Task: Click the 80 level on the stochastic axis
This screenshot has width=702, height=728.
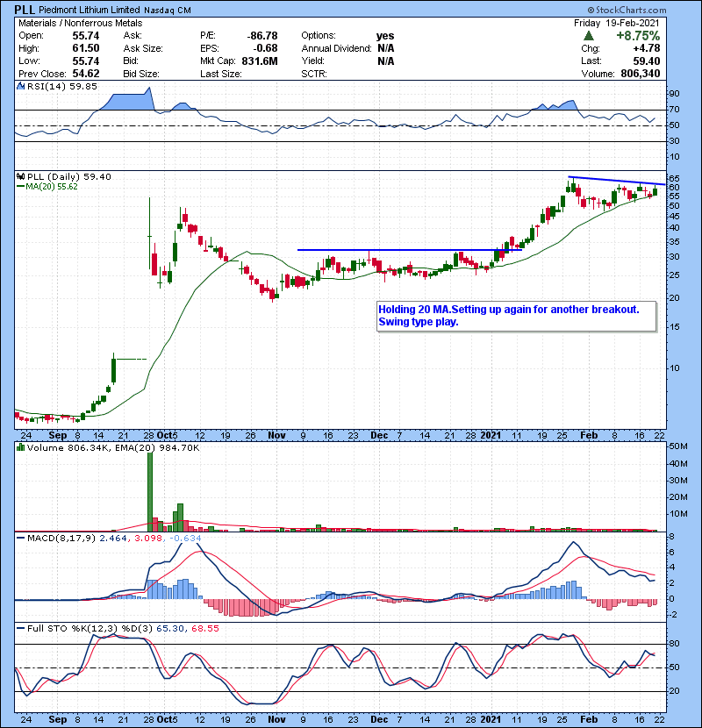Action: [x=674, y=644]
